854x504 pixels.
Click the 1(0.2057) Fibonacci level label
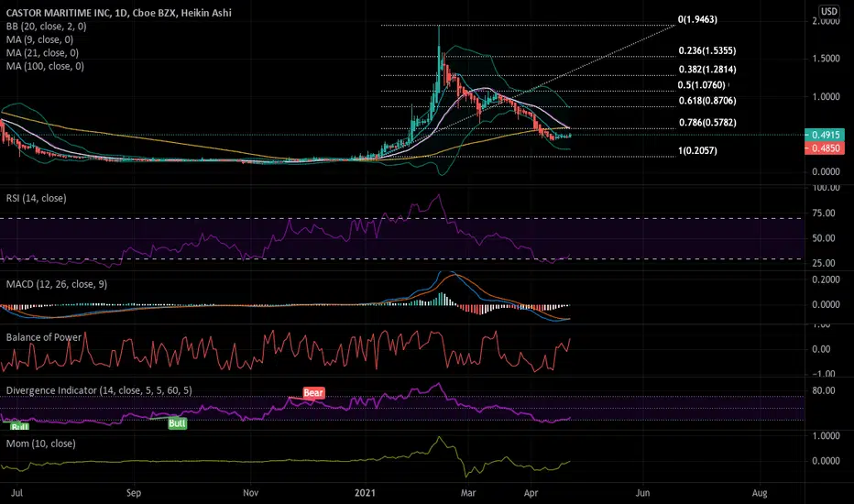[x=697, y=150]
